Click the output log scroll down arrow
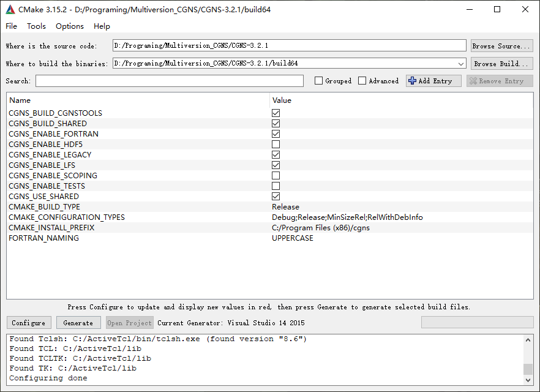 pos(528,380)
